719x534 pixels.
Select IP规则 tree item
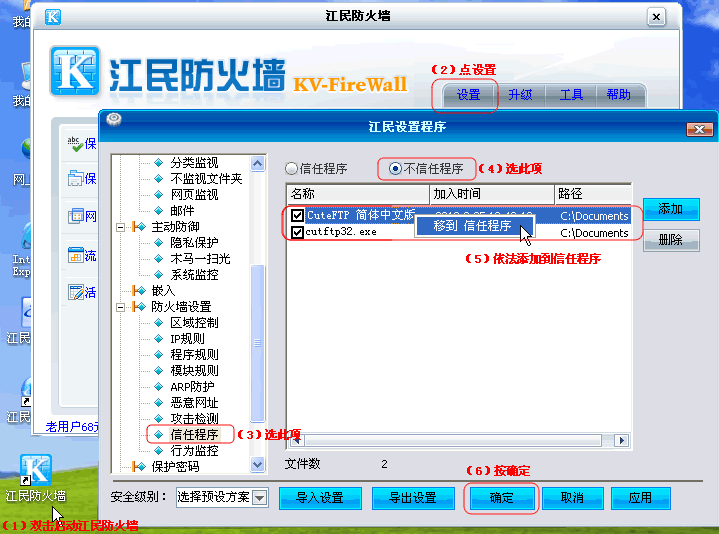coord(187,339)
